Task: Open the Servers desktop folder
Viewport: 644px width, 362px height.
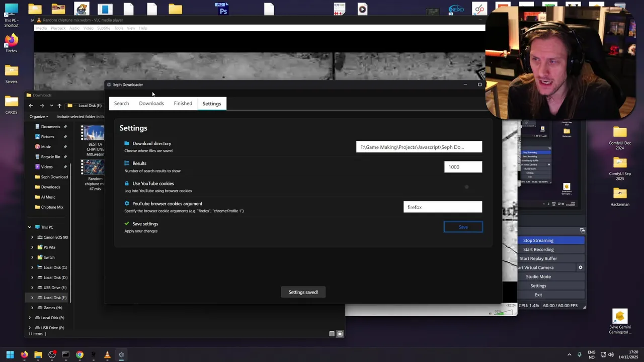Action: (x=11, y=74)
